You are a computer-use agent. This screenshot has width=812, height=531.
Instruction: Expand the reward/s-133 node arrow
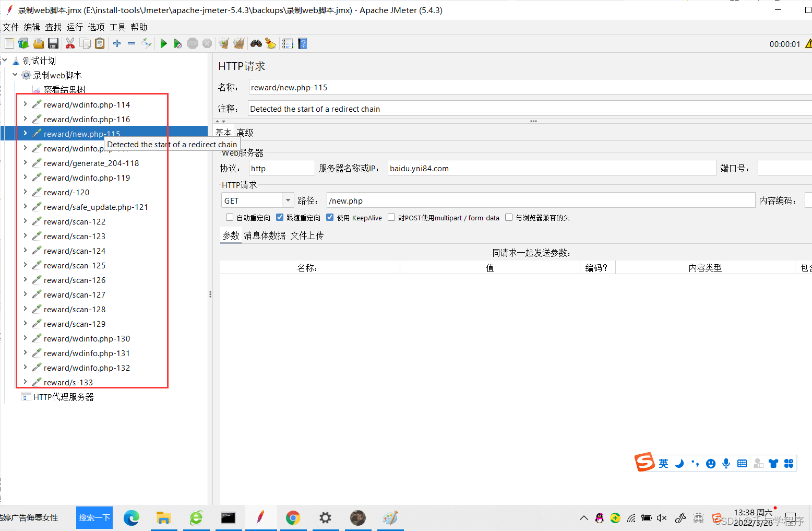[x=25, y=382]
